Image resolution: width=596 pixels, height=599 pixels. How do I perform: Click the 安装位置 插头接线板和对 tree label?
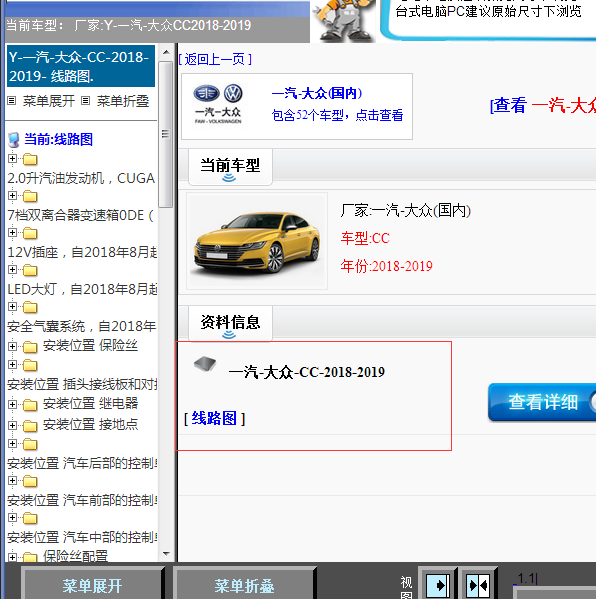[x=82, y=384]
